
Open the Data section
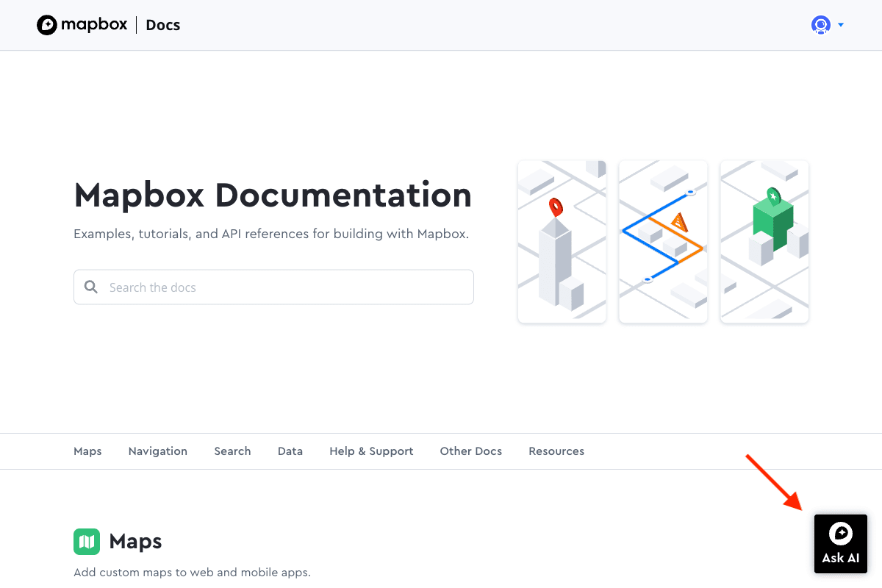tap(290, 451)
